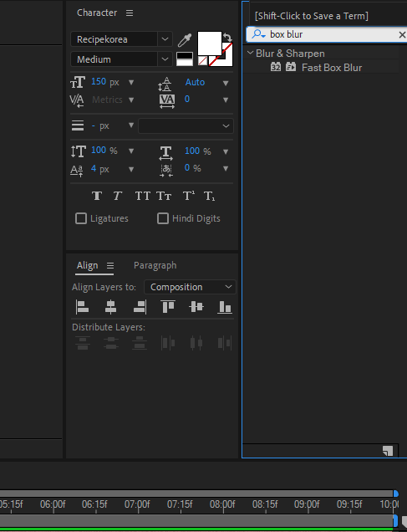Viewport: 407px width, 532px height.
Task: Open the stroke width preset arrow
Action: pos(131,125)
